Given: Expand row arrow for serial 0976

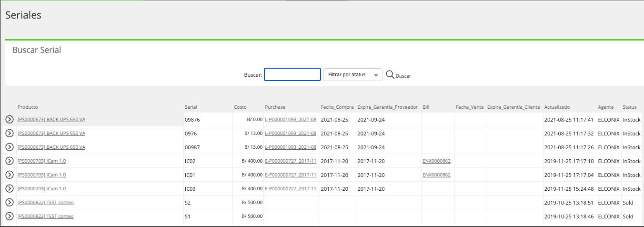Looking at the screenshot, I should (x=9, y=133).
